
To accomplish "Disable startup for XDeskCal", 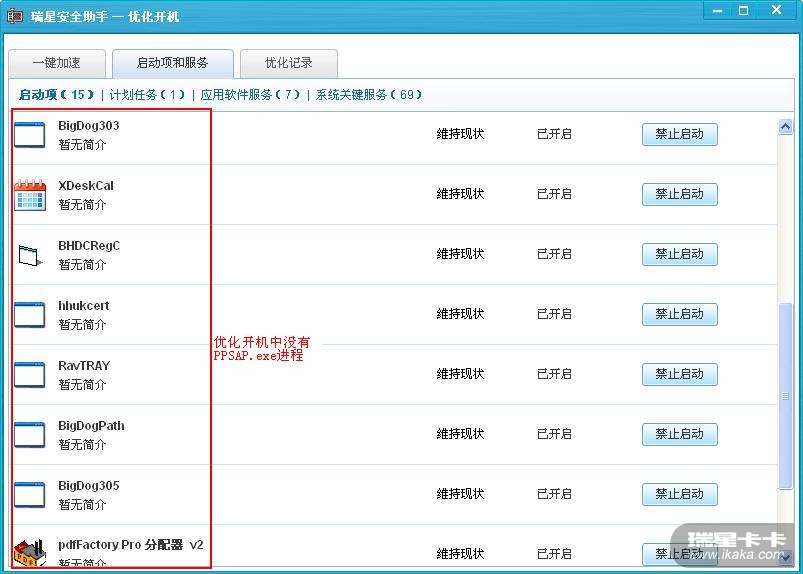I will (680, 194).
